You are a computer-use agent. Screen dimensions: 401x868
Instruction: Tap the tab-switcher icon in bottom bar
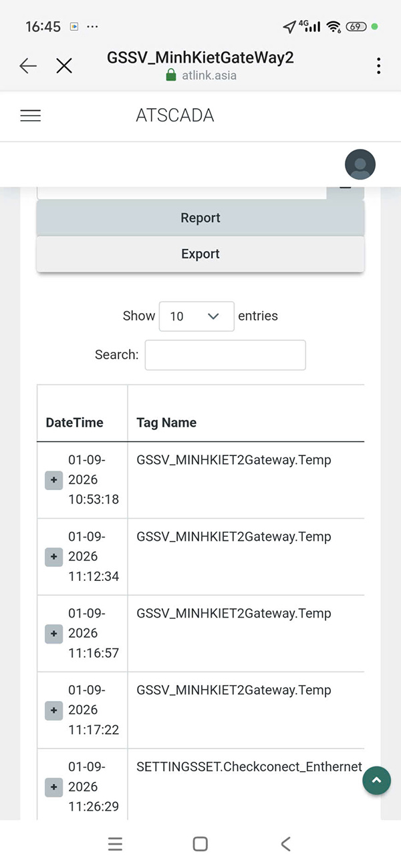tap(115, 844)
